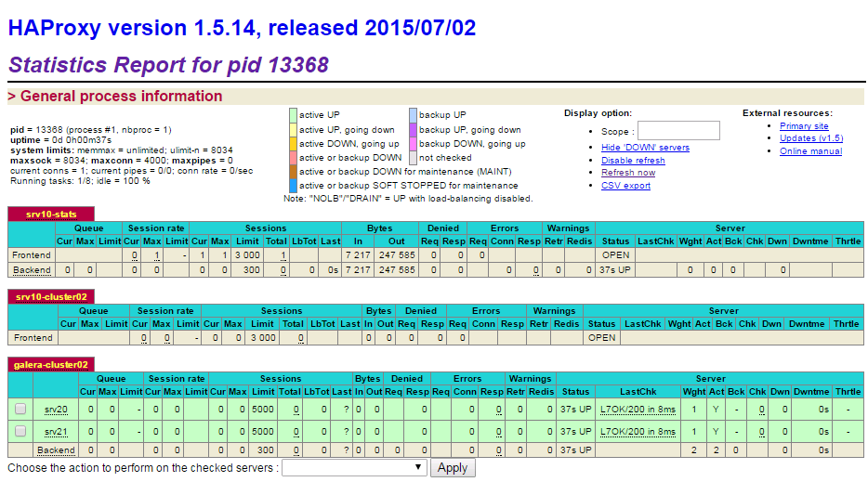Click the srv10-cluster02 Frontend OPEN status
Screen dimensions: 868x482
[x=601, y=337]
